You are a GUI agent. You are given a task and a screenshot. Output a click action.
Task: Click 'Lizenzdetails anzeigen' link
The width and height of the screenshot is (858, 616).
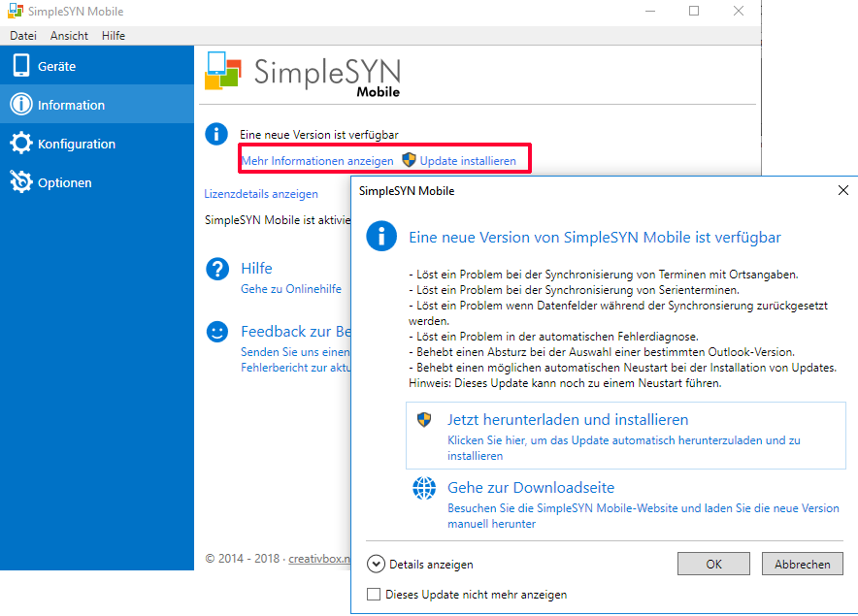click(261, 194)
